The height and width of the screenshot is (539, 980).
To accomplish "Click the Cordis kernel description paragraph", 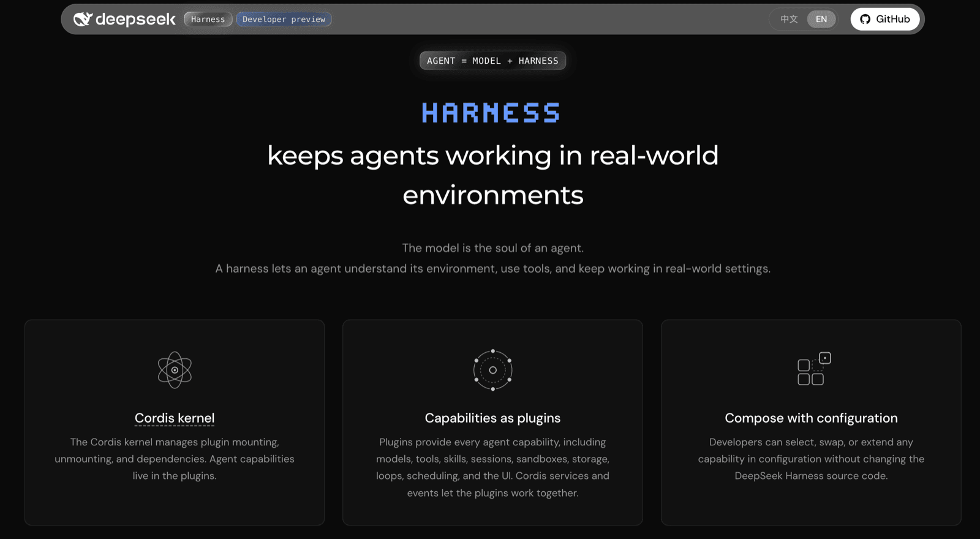I will pos(175,459).
